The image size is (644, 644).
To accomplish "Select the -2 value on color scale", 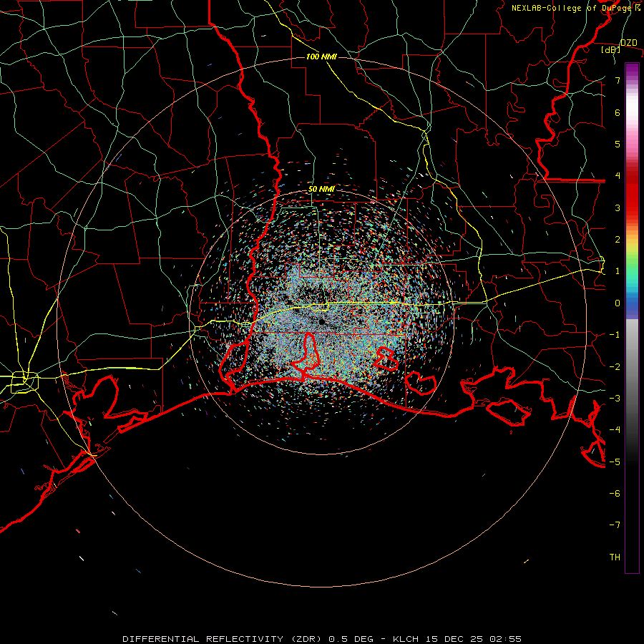I will [x=615, y=367].
